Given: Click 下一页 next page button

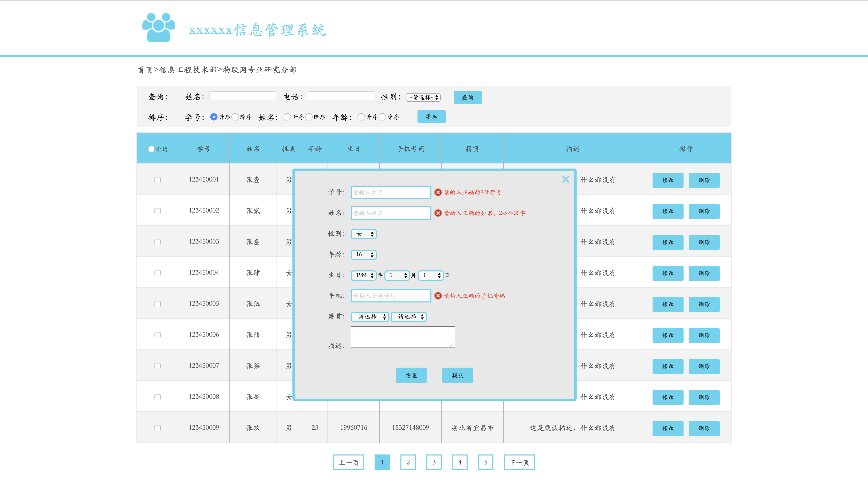Looking at the screenshot, I should point(519,462).
